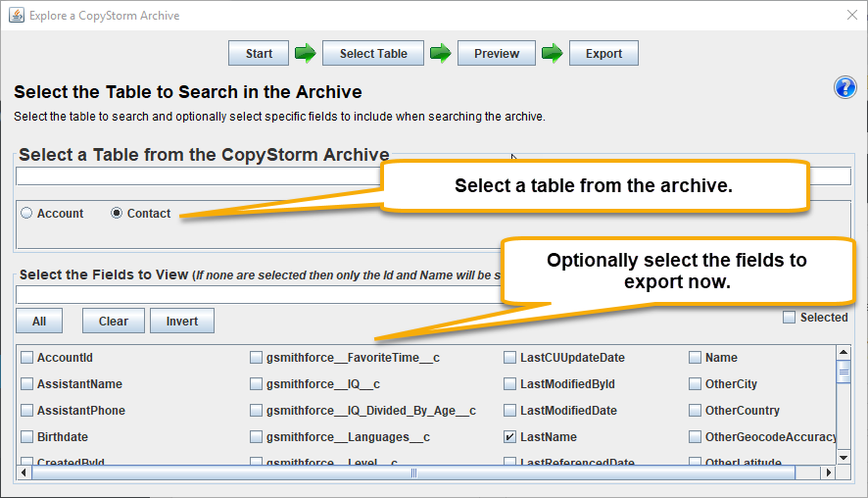Click the Invert selection button

click(182, 321)
